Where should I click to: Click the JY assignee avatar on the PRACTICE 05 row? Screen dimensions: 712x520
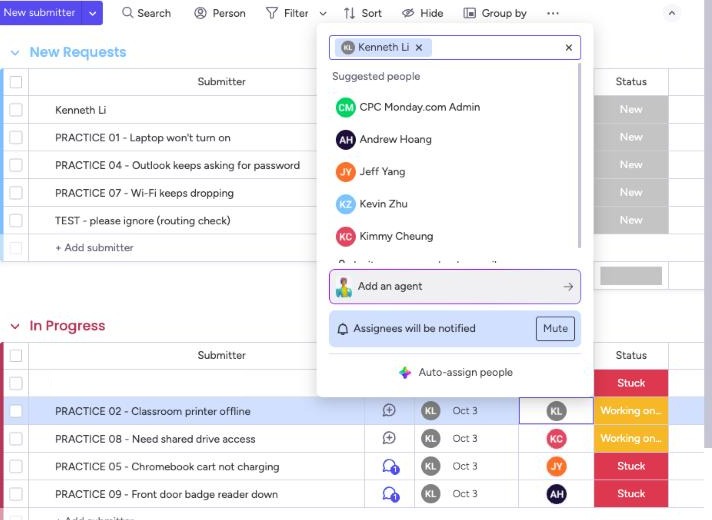tap(556, 466)
